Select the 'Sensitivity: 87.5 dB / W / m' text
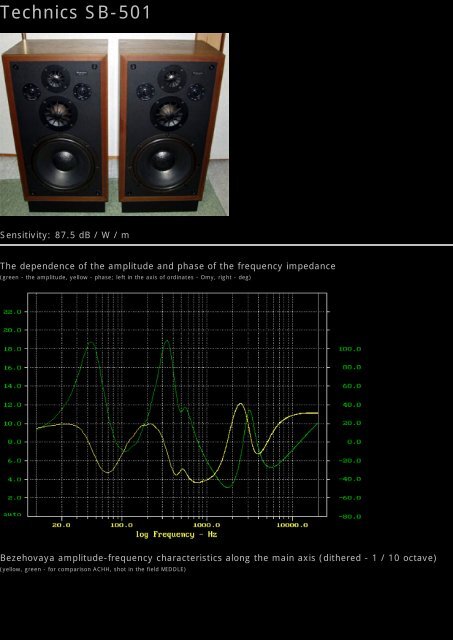 click(x=65, y=235)
